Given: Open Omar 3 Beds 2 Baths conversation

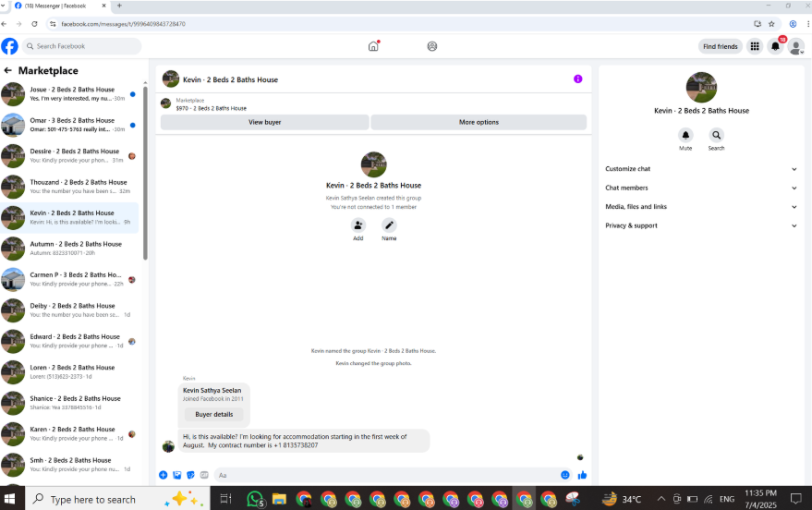Looking at the screenshot, I should tap(69, 125).
